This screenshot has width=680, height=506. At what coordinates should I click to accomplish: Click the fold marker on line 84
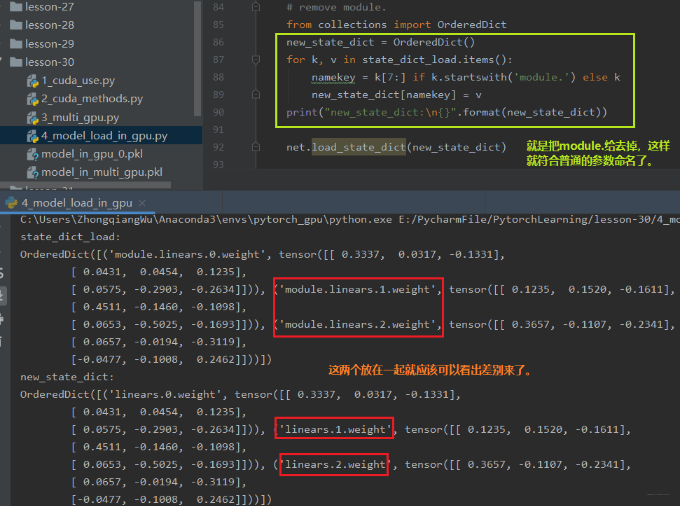[256, 7]
